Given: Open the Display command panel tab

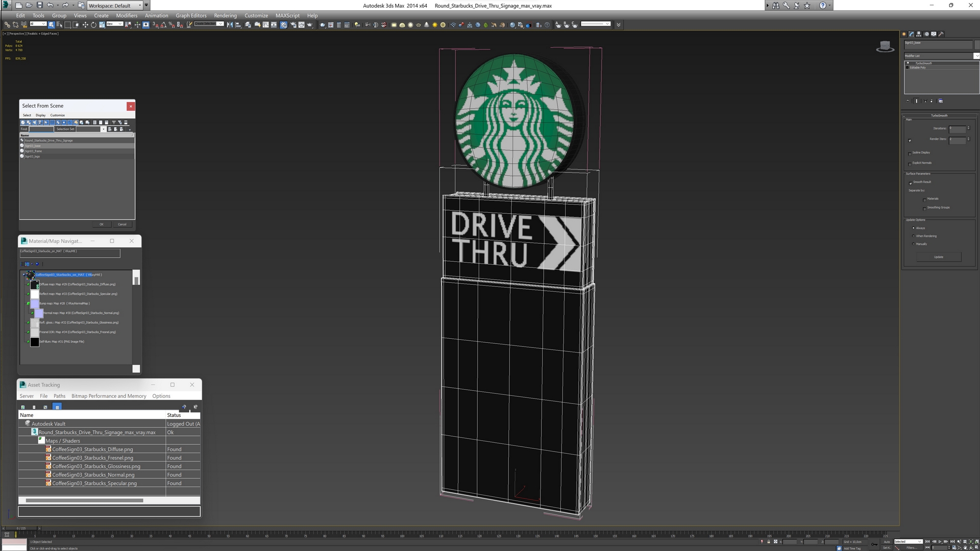Looking at the screenshot, I should pyautogui.click(x=934, y=34).
